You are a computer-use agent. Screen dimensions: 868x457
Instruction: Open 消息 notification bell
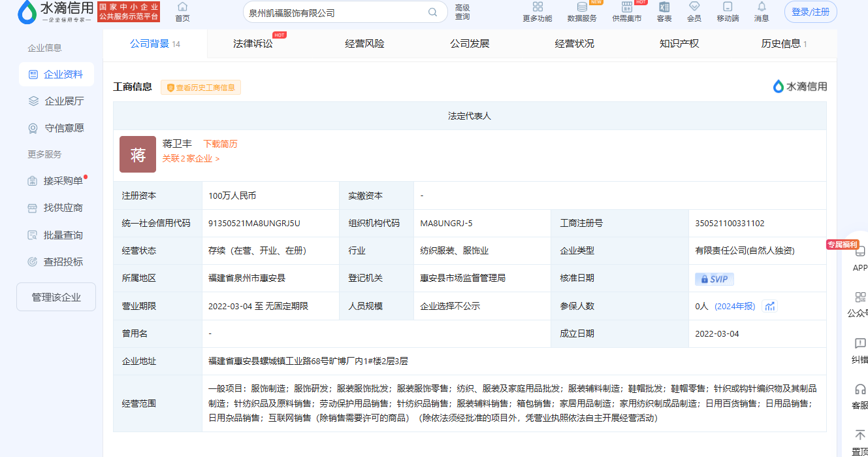[762, 7]
